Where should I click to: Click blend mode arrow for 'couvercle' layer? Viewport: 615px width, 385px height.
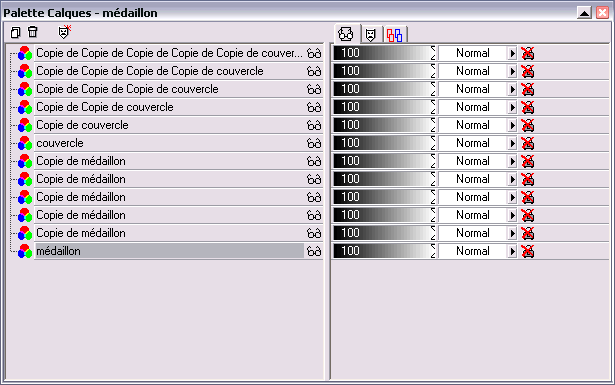tap(512, 143)
